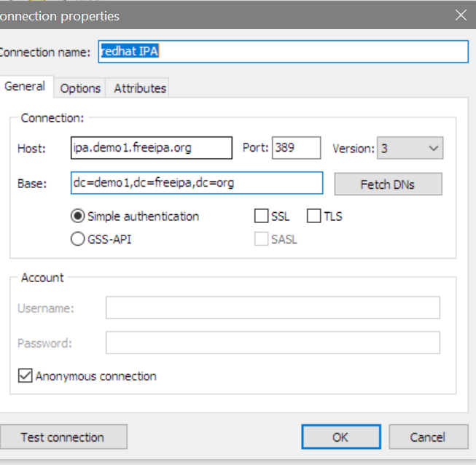Click the Password field
Screen dimensions: 476x465
pyautogui.click(x=273, y=343)
